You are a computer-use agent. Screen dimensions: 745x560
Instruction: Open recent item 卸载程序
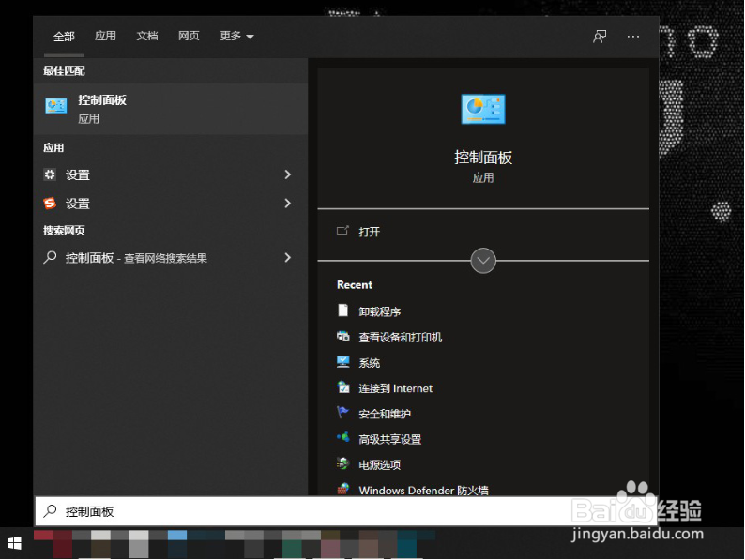coord(380,311)
